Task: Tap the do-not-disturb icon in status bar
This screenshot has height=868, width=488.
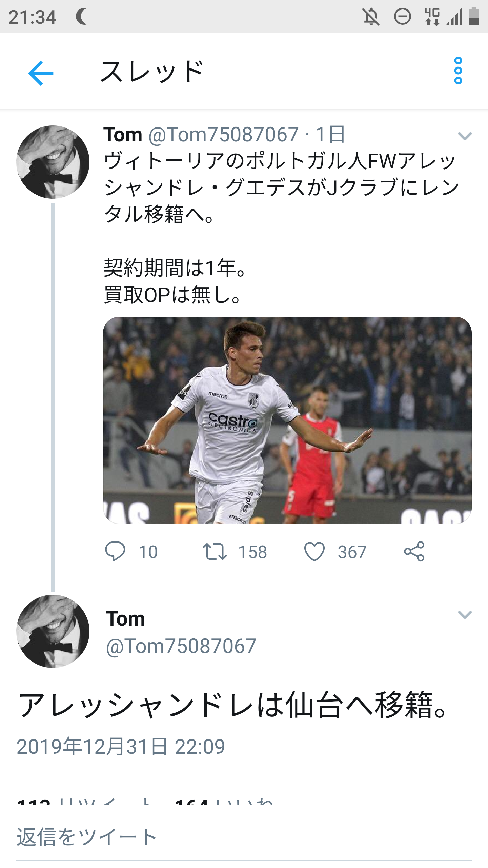Action: click(402, 17)
